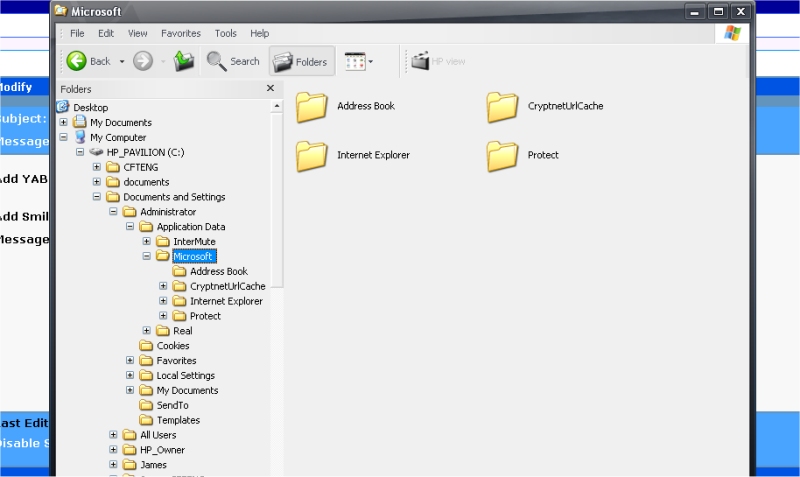Select the HP_Owner folder in tree

(162, 450)
